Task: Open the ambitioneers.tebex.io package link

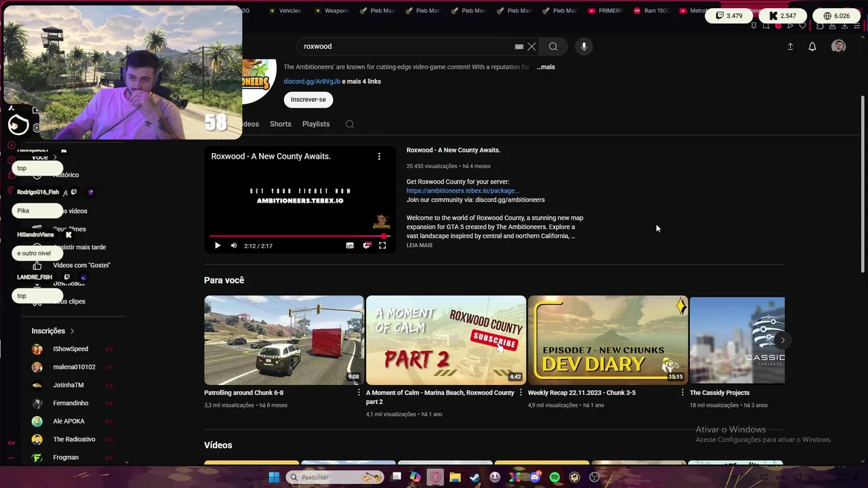Action: tap(462, 191)
